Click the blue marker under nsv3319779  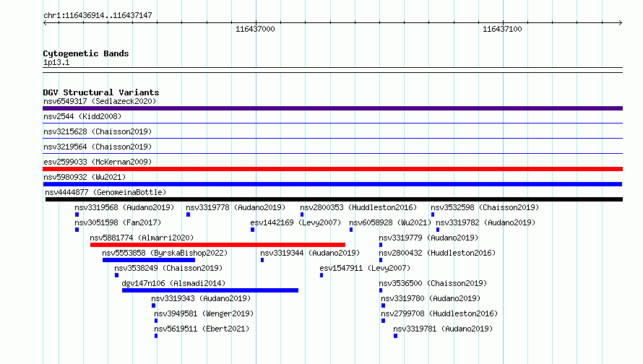tap(381, 245)
